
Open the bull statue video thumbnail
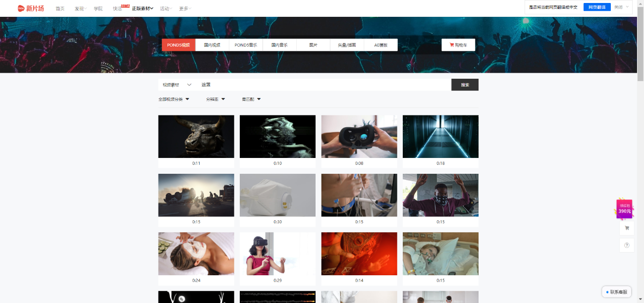click(196, 137)
